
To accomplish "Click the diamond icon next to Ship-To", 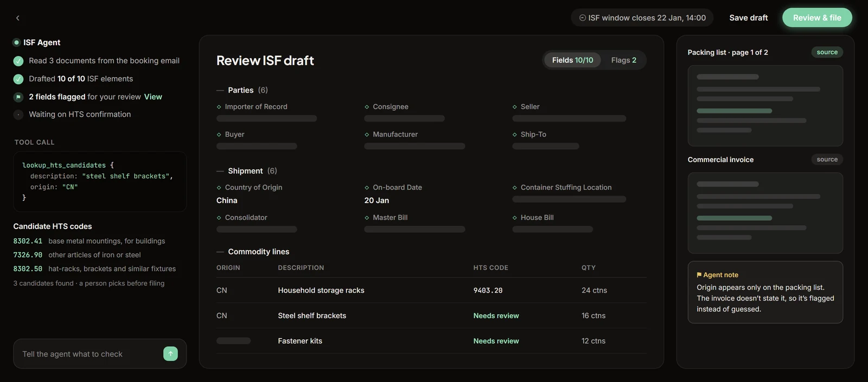I will [x=515, y=135].
